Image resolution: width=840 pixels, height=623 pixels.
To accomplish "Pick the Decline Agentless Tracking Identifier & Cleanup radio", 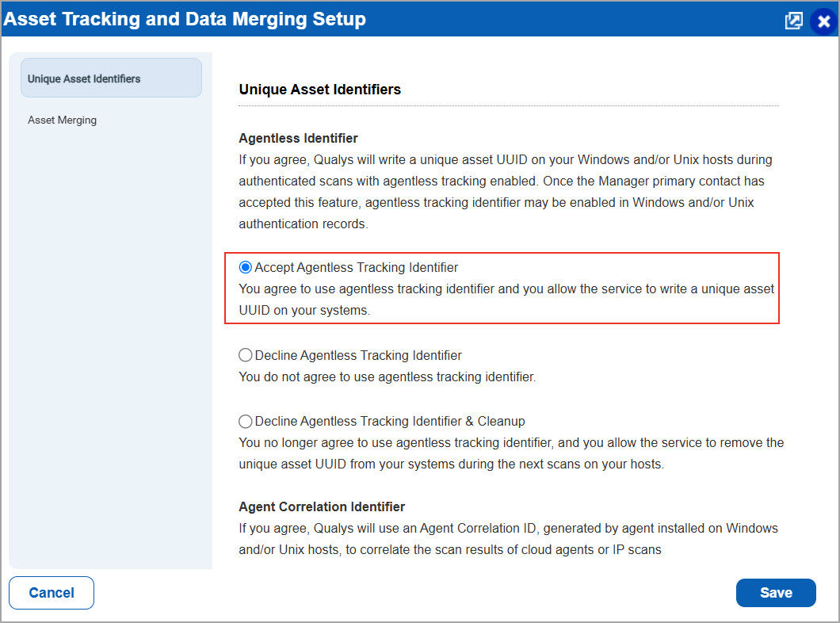I will tap(246, 422).
